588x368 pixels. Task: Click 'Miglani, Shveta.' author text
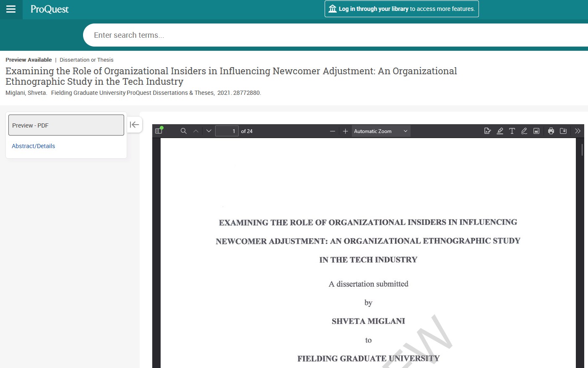coord(26,93)
